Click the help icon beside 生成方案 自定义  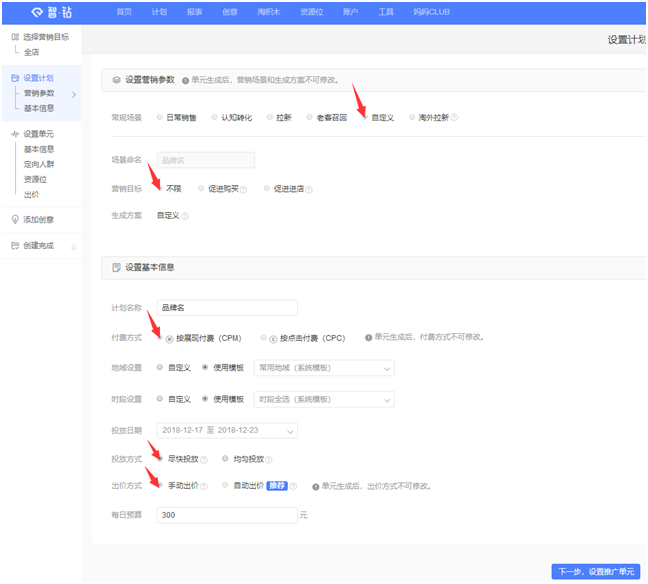pos(185,215)
